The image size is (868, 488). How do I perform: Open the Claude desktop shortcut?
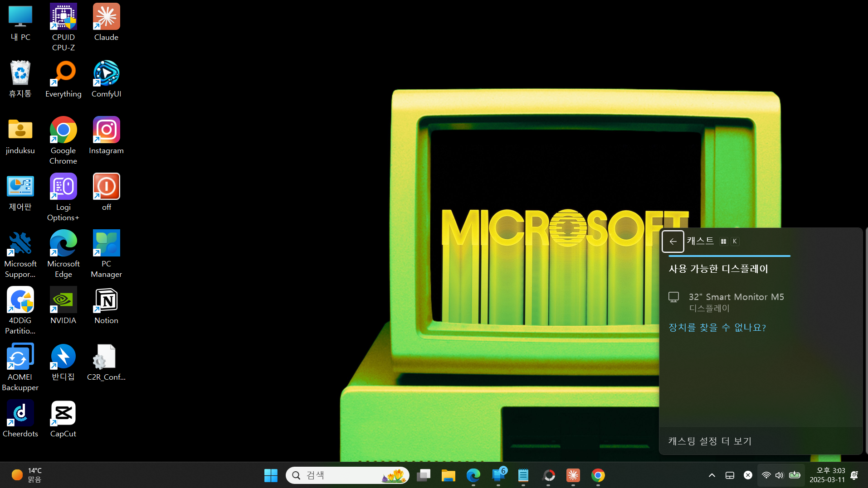[x=106, y=23]
